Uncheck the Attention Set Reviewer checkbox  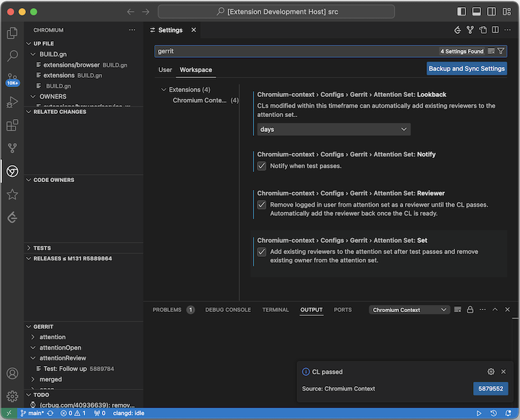point(262,205)
